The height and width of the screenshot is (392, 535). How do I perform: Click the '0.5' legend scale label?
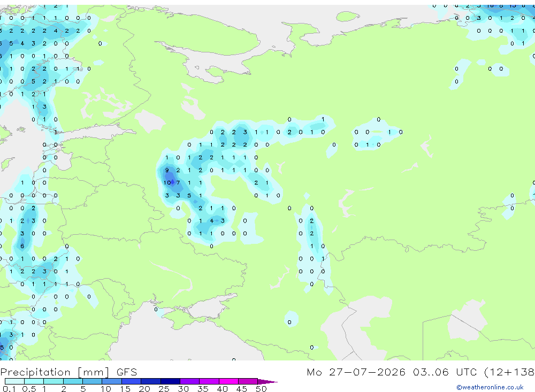[x=29, y=389]
